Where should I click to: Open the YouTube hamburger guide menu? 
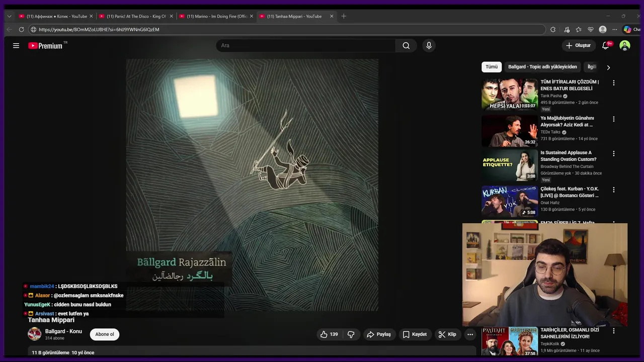pyautogui.click(x=16, y=46)
